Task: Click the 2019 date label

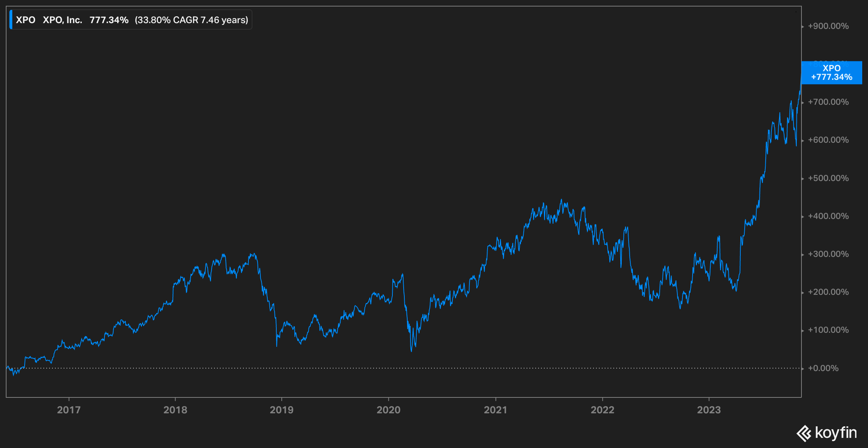Action: tap(281, 410)
